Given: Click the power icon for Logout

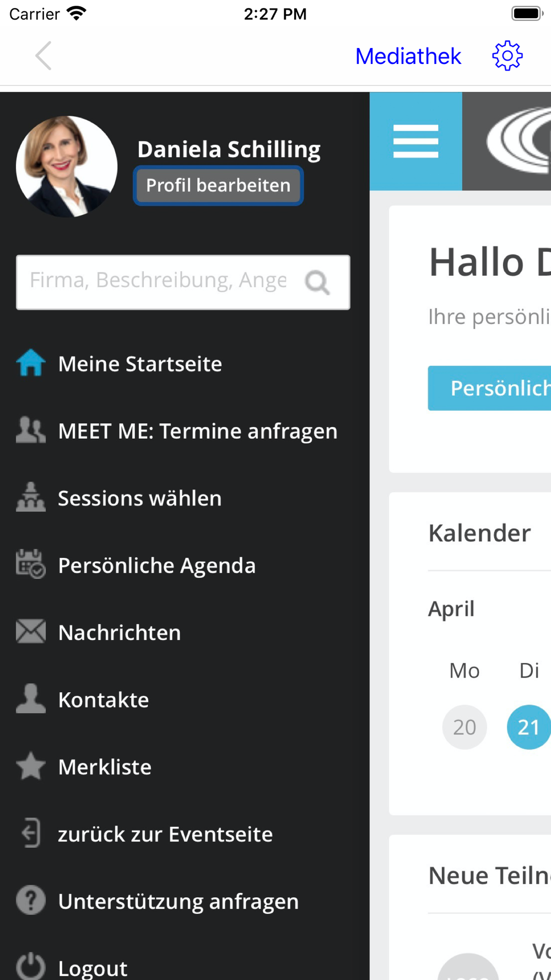Looking at the screenshot, I should (31, 966).
